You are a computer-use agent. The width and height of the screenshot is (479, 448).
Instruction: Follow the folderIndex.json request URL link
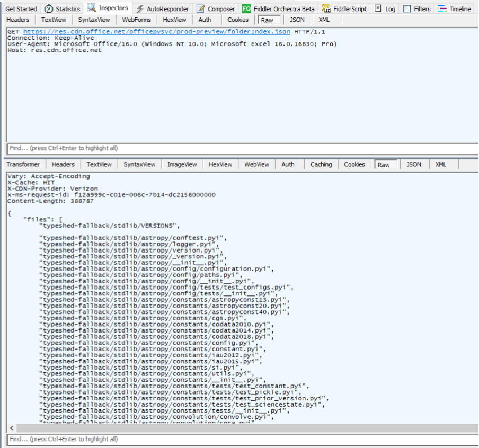(x=157, y=32)
